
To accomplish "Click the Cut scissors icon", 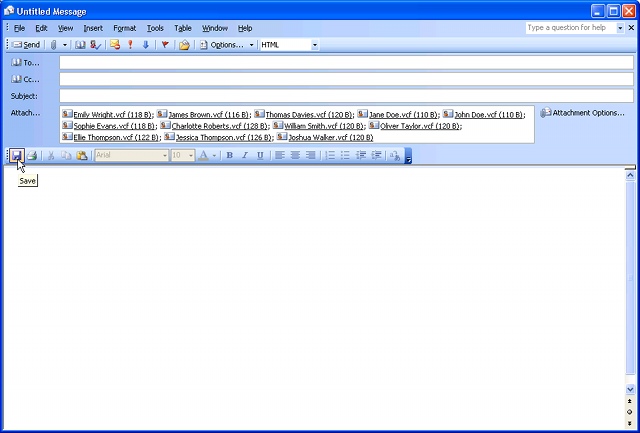I will click(51, 155).
